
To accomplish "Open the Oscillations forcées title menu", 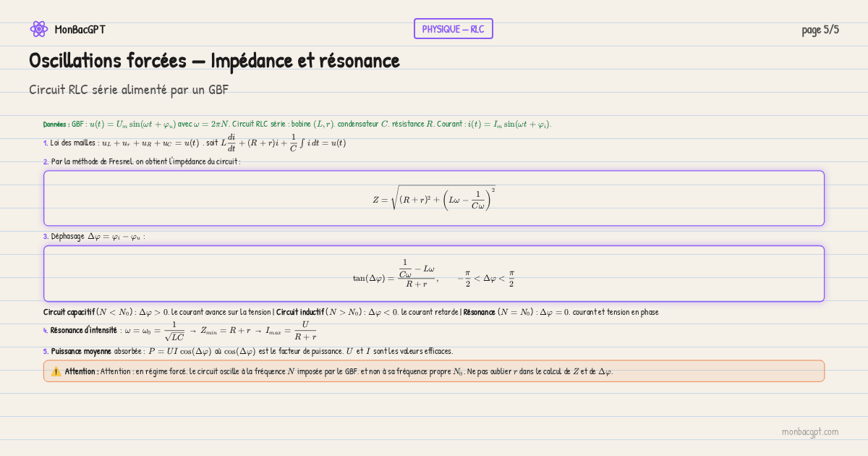I will point(213,61).
